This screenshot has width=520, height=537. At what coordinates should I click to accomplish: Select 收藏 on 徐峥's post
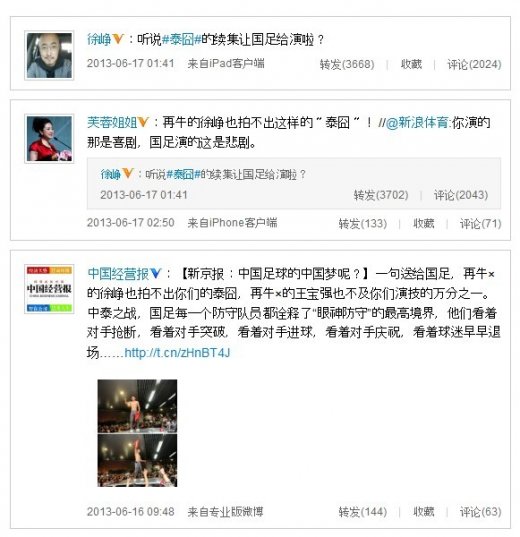point(411,64)
